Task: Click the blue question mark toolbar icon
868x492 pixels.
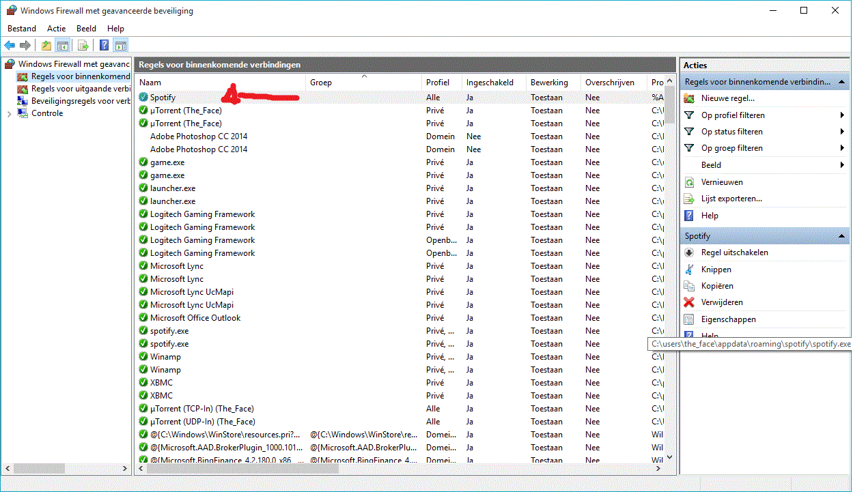Action: point(104,46)
